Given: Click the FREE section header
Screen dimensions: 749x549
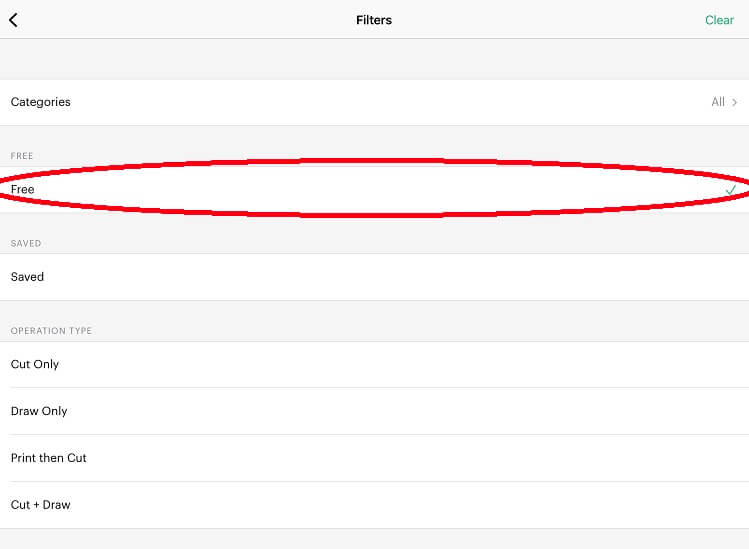Looking at the screenshot, I should point(22,156).
